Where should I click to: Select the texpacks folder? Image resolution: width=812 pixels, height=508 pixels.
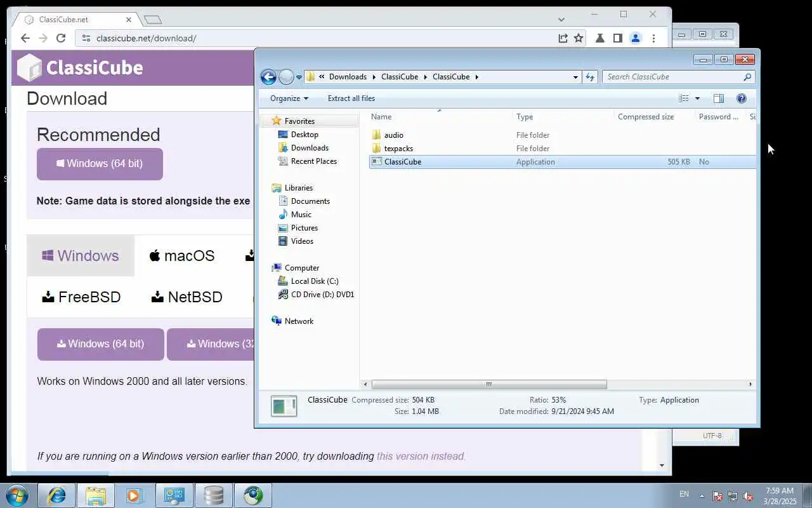398,149
